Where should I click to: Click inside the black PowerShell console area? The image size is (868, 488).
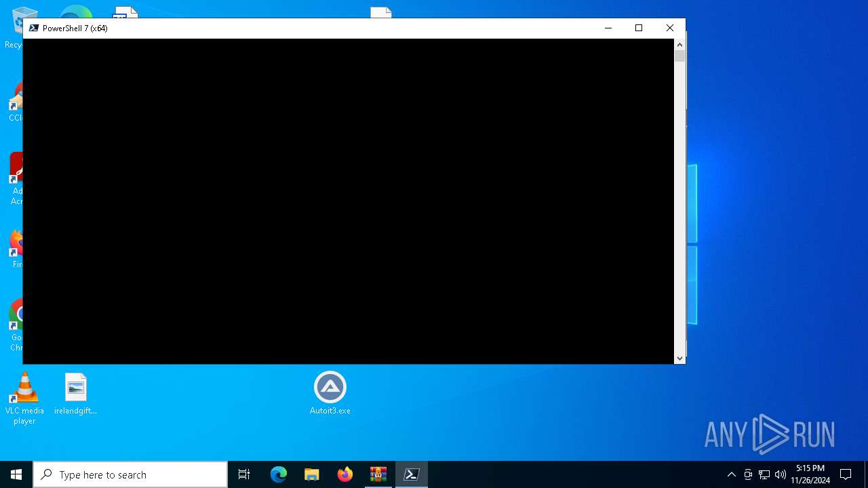tap(349, 201)
